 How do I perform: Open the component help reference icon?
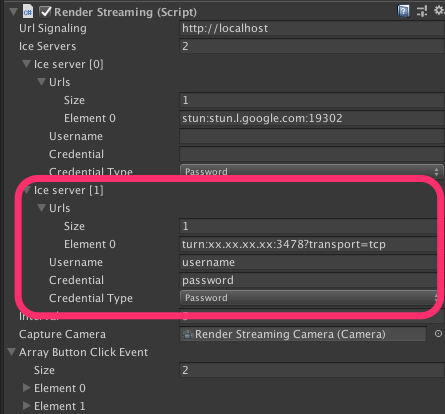403,11
